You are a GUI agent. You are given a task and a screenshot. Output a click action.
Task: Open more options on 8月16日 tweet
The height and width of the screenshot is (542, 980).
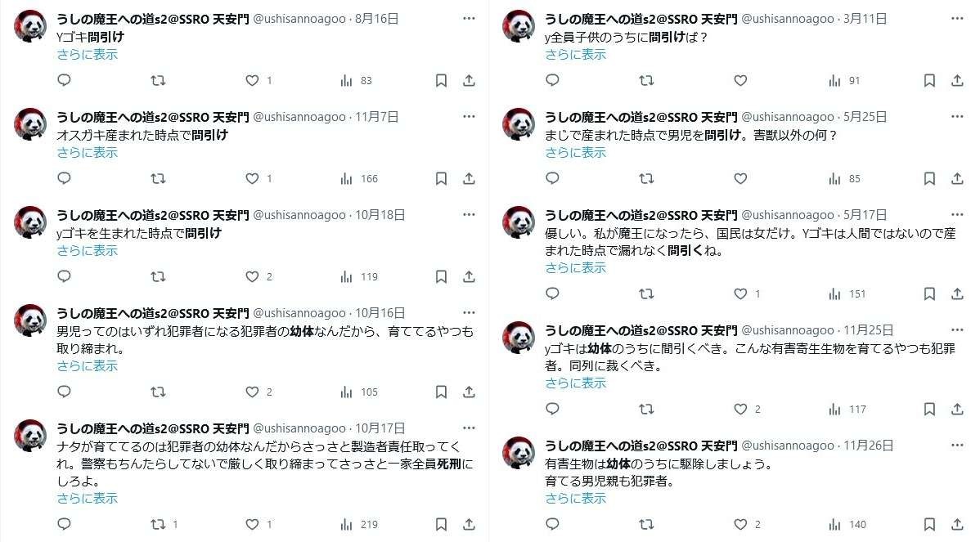(x=469, y=19)
